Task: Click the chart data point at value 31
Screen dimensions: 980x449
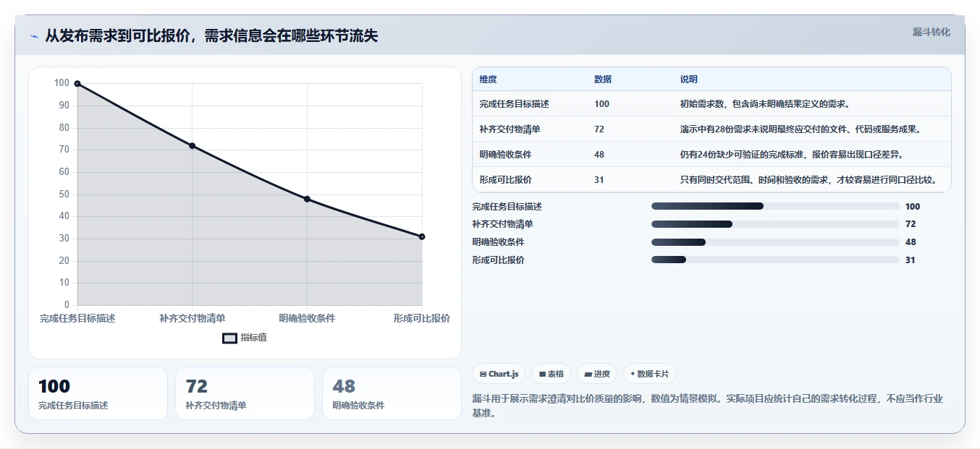Action: [x=422, y=236]
